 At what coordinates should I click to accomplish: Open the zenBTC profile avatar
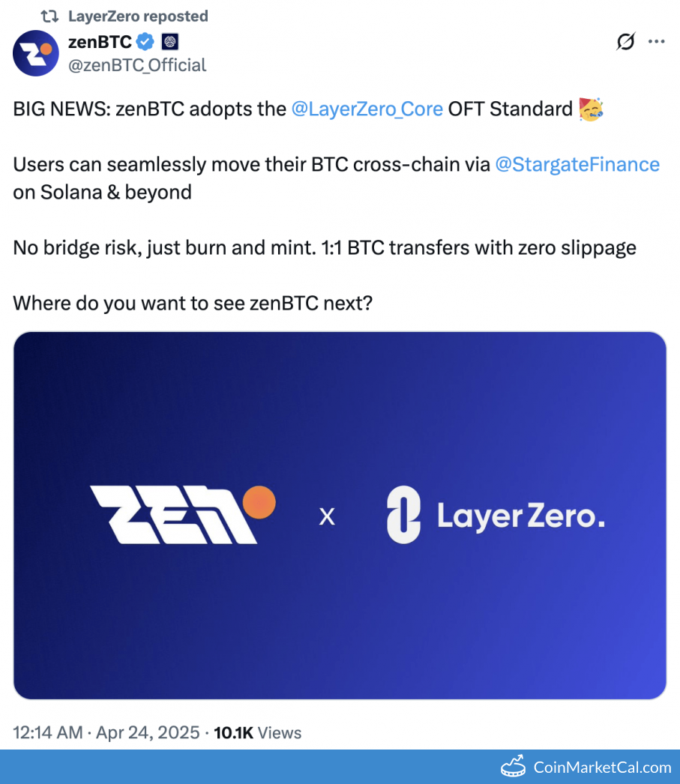click(x=36, y=53)
